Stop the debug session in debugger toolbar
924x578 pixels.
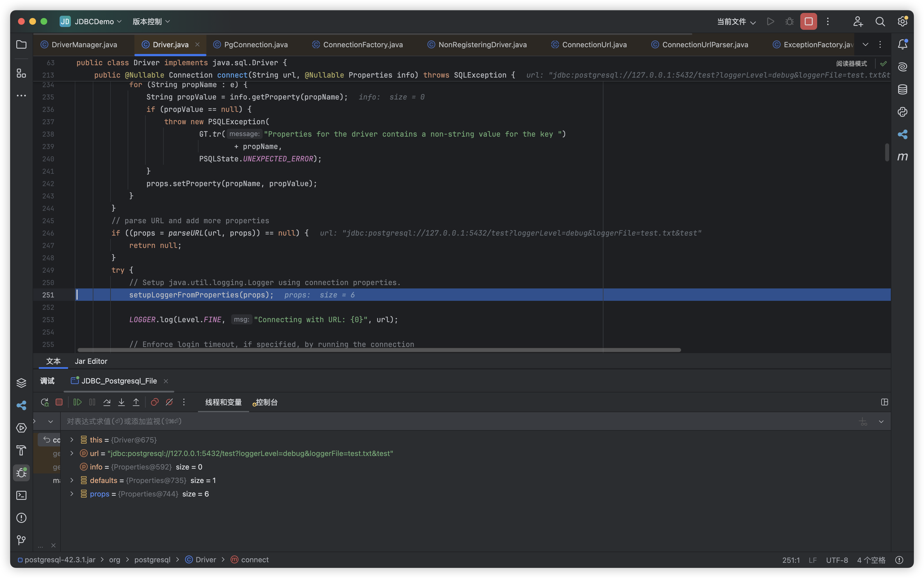click(x=59, y=402)
